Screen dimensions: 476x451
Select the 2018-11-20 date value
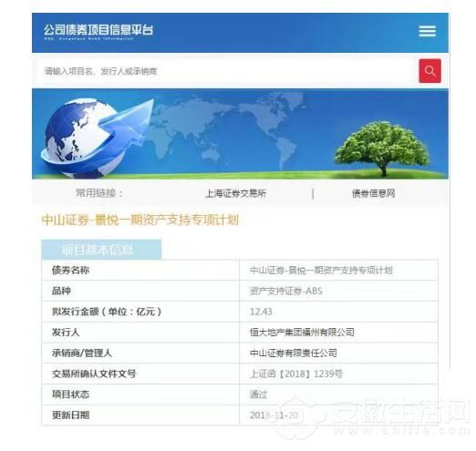[x=274, y=415]
